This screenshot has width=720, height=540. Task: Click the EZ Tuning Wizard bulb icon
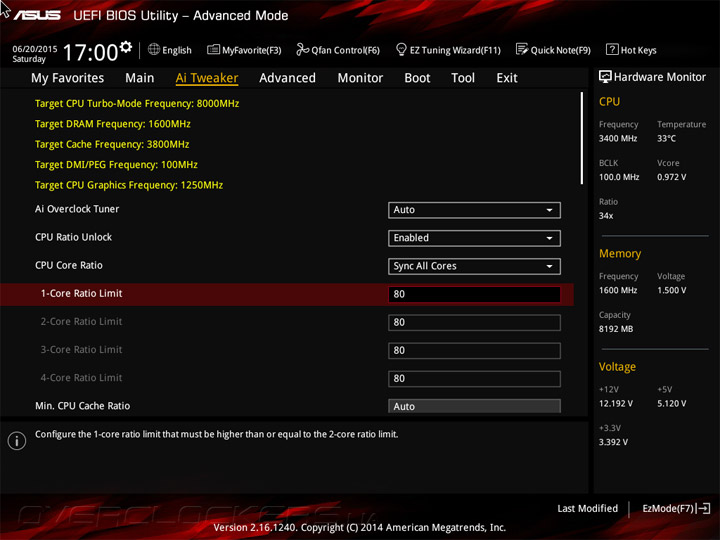pyautogui.click(x=401, y=49)
